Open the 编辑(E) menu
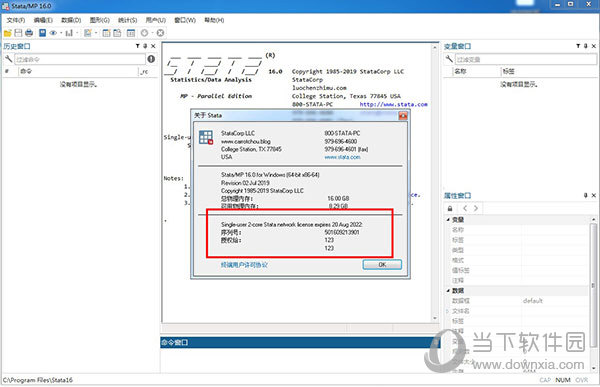This screenshot has width=600, height=387. pos(43,20)
